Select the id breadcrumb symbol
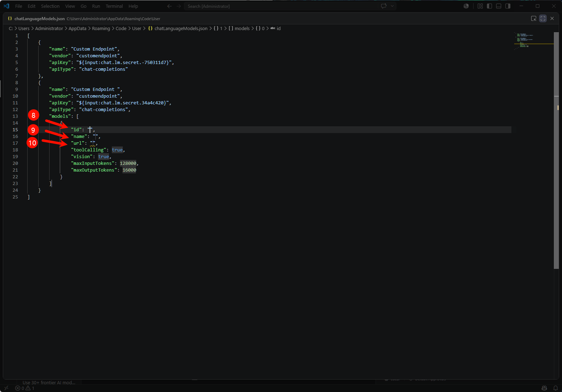This screenshot has width=562, height=392. coord(276,28)
